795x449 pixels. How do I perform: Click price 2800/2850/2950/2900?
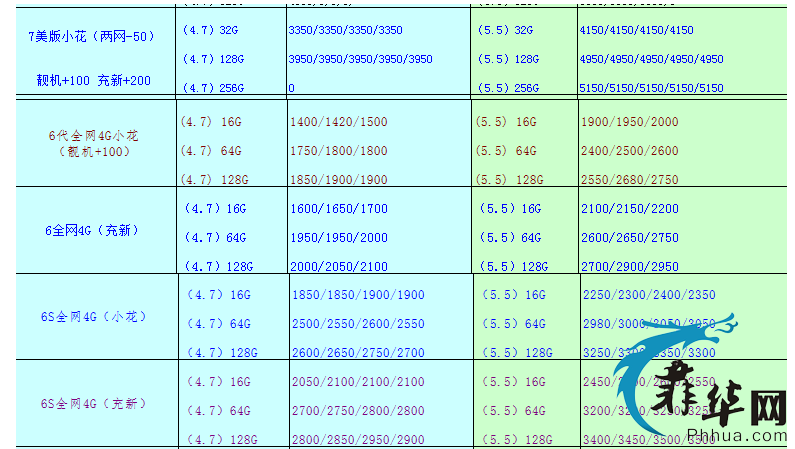coord(358,440)
